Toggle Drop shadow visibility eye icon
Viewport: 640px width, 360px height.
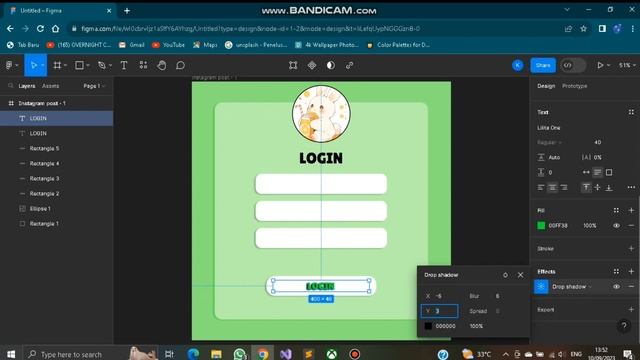616,287
